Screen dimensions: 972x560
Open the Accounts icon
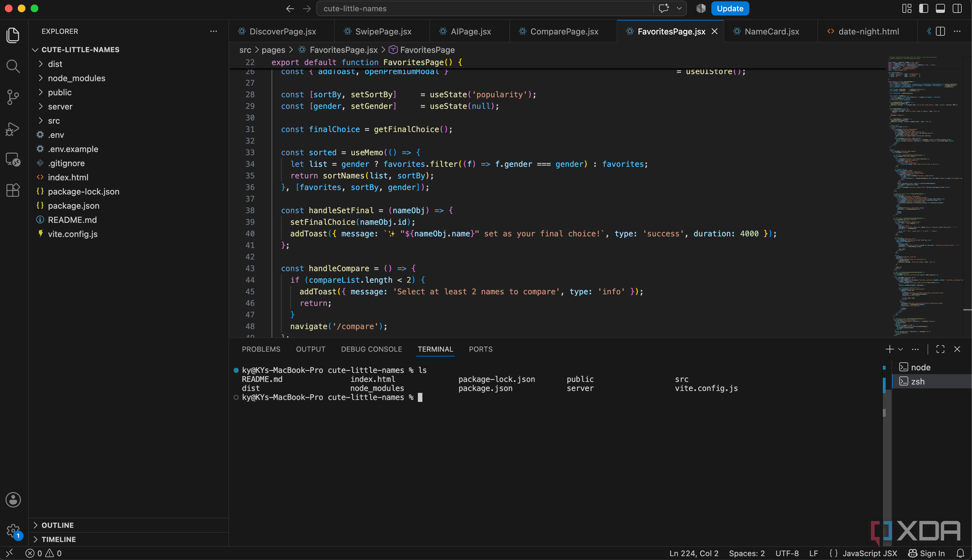(x=13, y=499)
